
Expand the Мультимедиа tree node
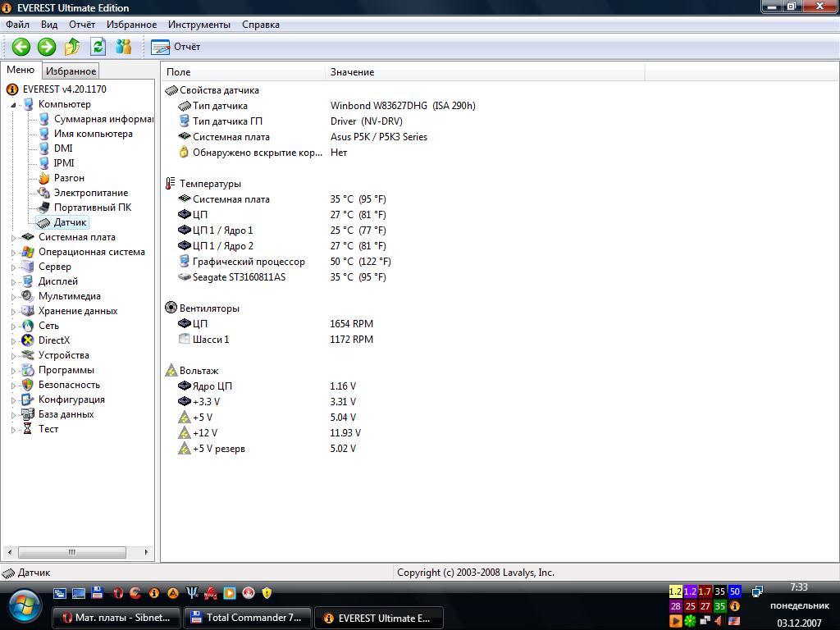(x=13, y=296)
